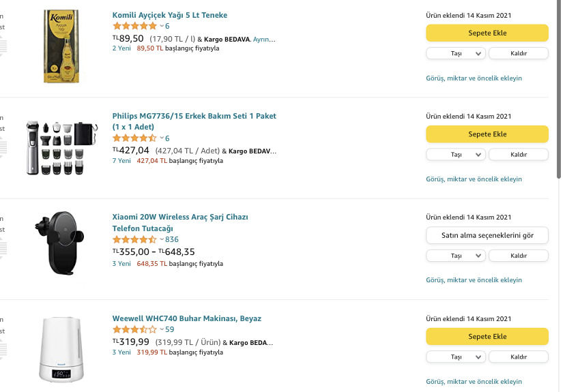Image resolution: width=565 pixels, height=392 pixels.
Task: Click Xiaomi wireless charger star rating
Action: [134, 239]
